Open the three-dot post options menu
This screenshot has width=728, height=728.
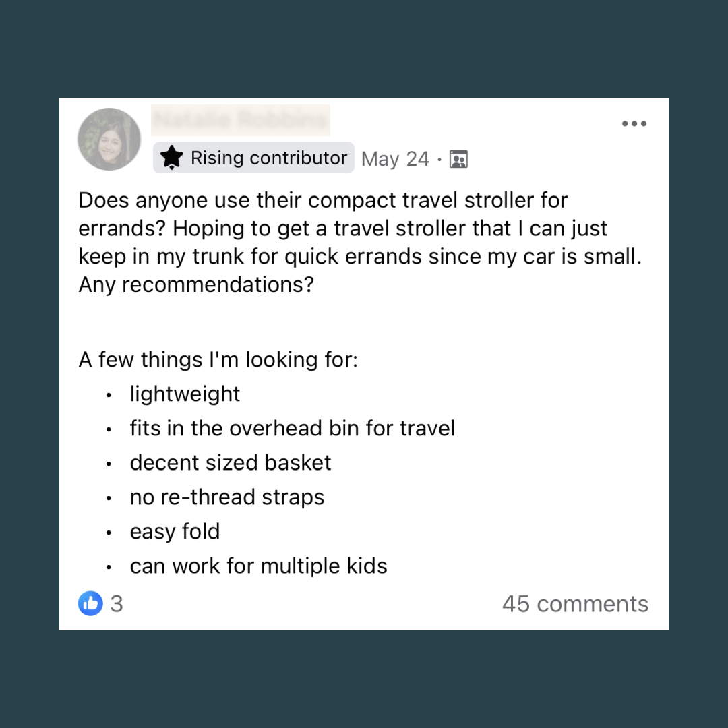point(634,124)
